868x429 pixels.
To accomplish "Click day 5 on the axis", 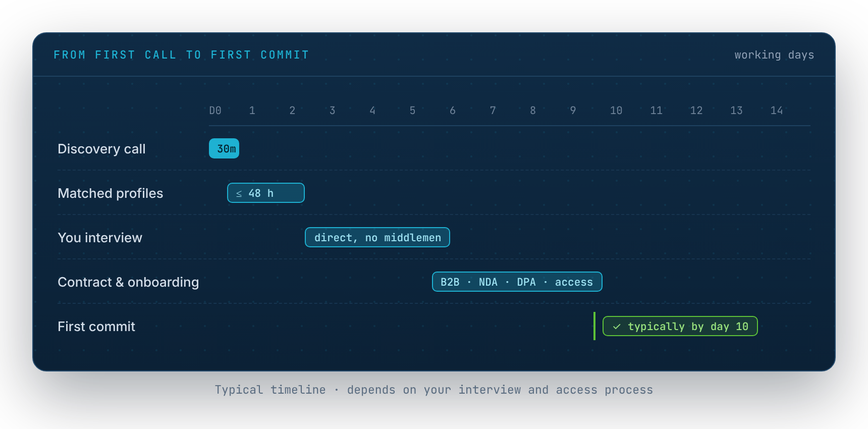I will (x=413, y=111).
